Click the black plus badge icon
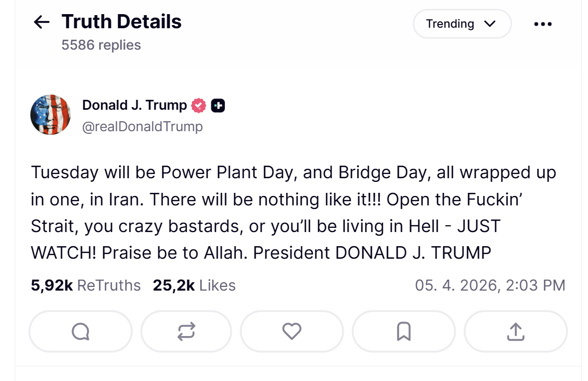This screenshot has width=588, height=381. (218, 106)
